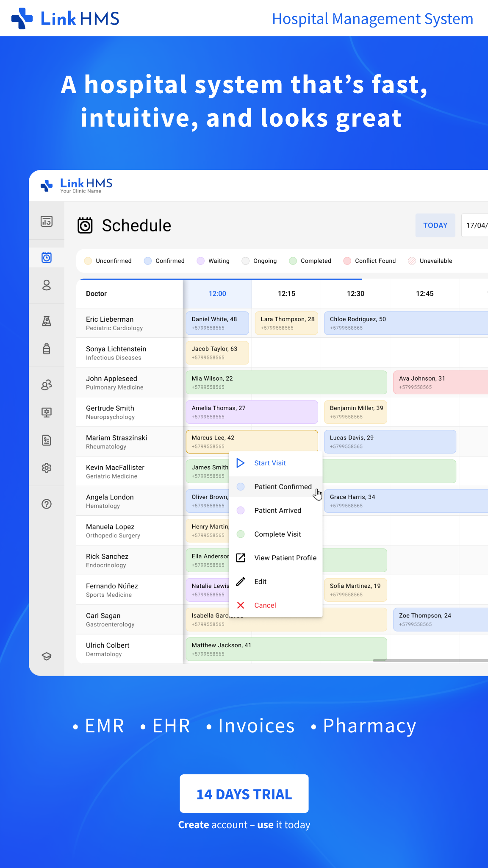488x868 pixels.
Task: Open the date field showing 17/04
Action: (474, 225)
